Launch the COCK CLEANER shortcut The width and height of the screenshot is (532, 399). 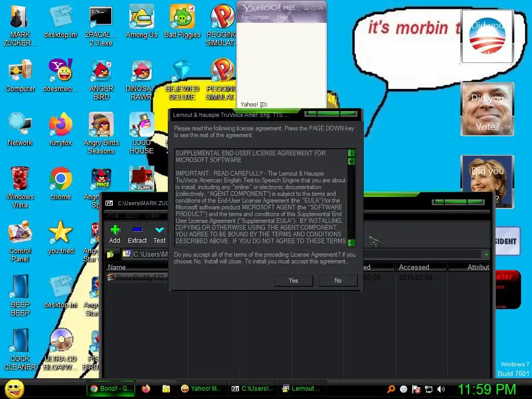click(20, 349)
